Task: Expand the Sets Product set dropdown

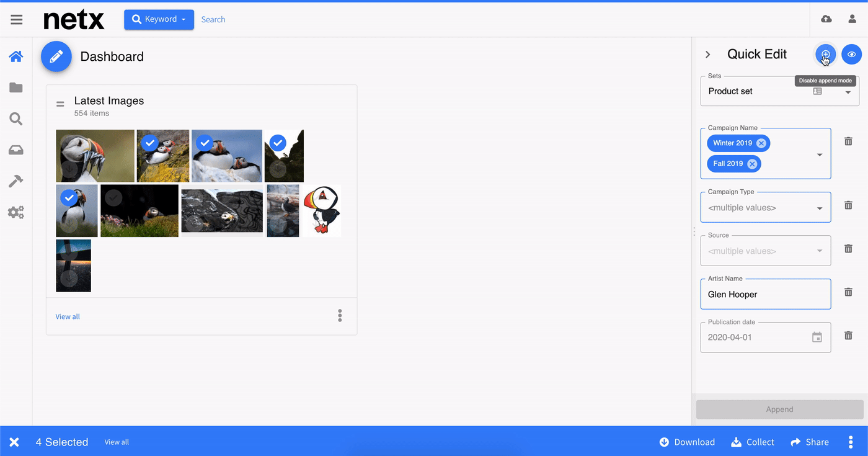Action: [848, 92]
